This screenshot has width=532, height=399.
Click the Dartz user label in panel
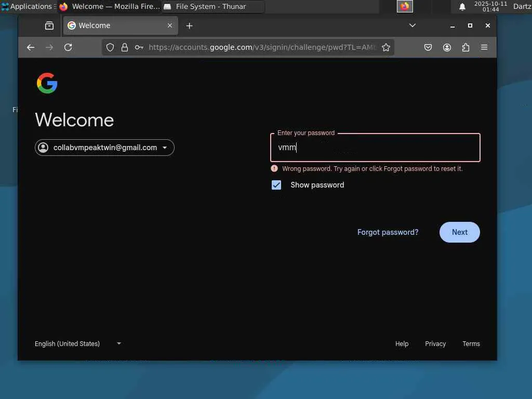pos(522,6)
